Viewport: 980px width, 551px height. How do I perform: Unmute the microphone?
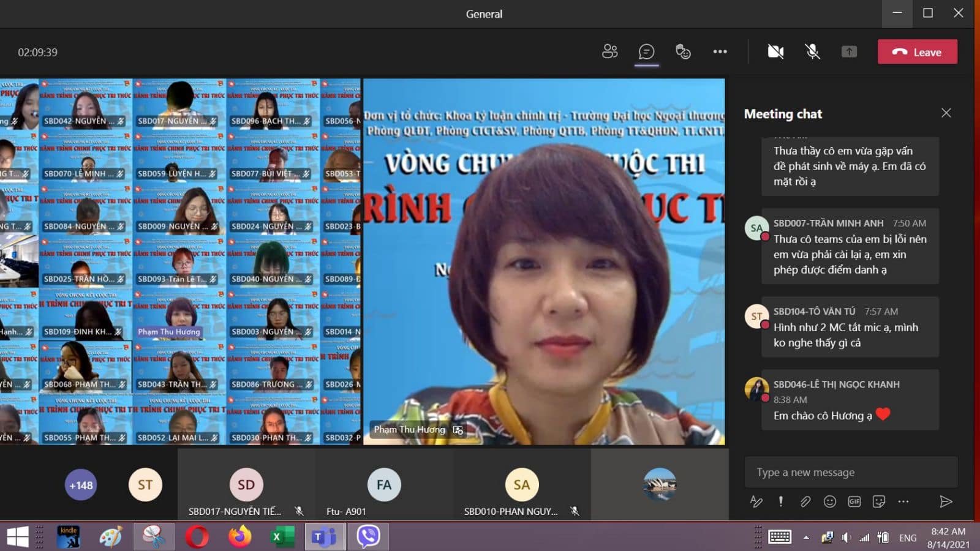tap(812, 52)
